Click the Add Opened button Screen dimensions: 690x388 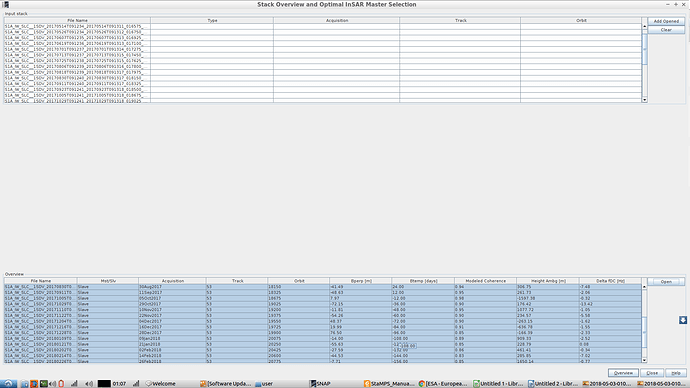(666, 21)
